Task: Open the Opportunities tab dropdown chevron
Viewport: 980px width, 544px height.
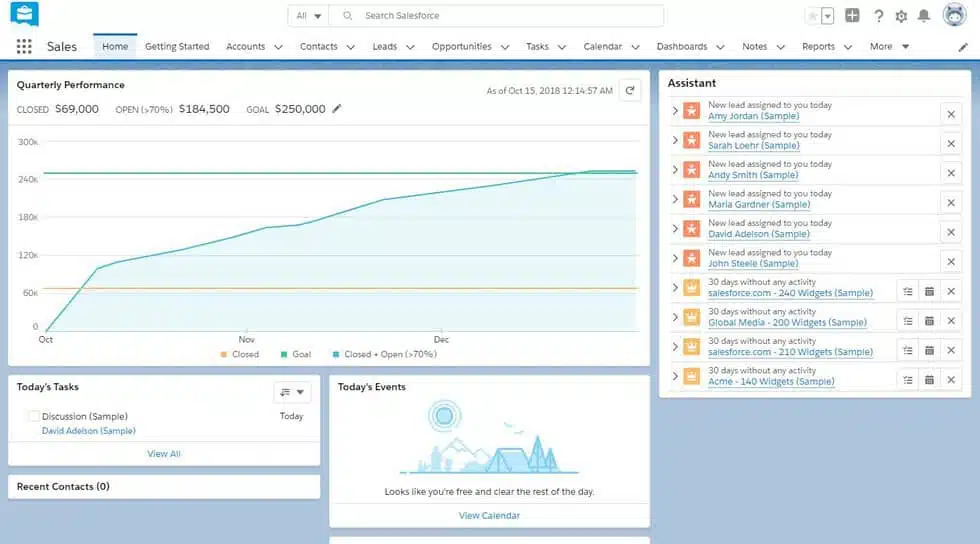Action: tap(505, 47)
